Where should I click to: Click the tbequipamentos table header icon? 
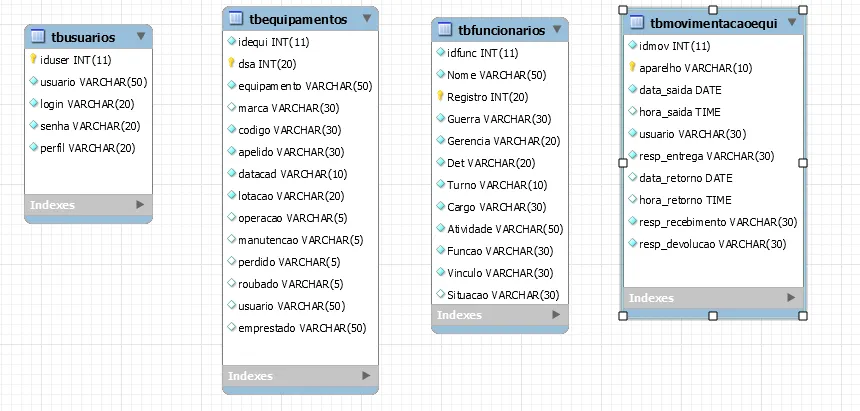pyautogui.click(x=236, y=19)
